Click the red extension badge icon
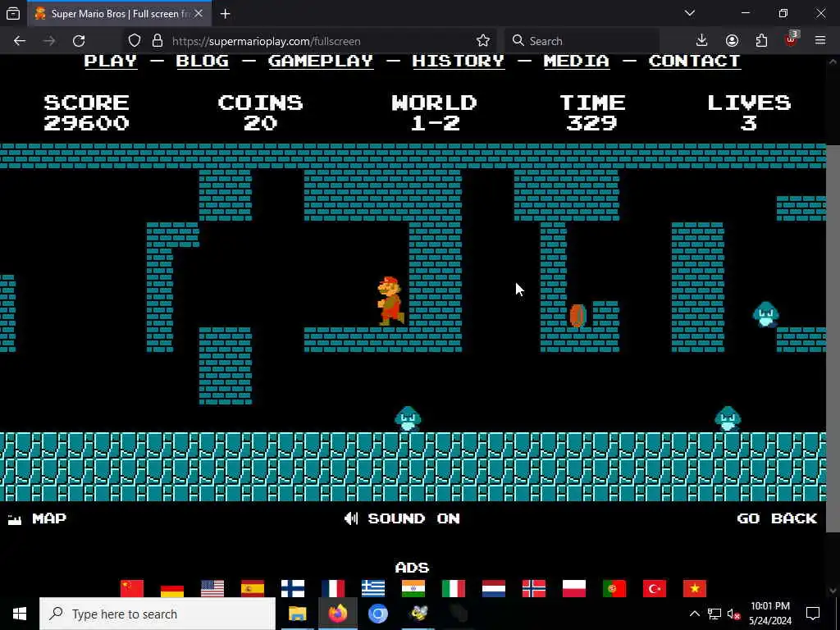The image size is (840, 630). pos(791,39)
